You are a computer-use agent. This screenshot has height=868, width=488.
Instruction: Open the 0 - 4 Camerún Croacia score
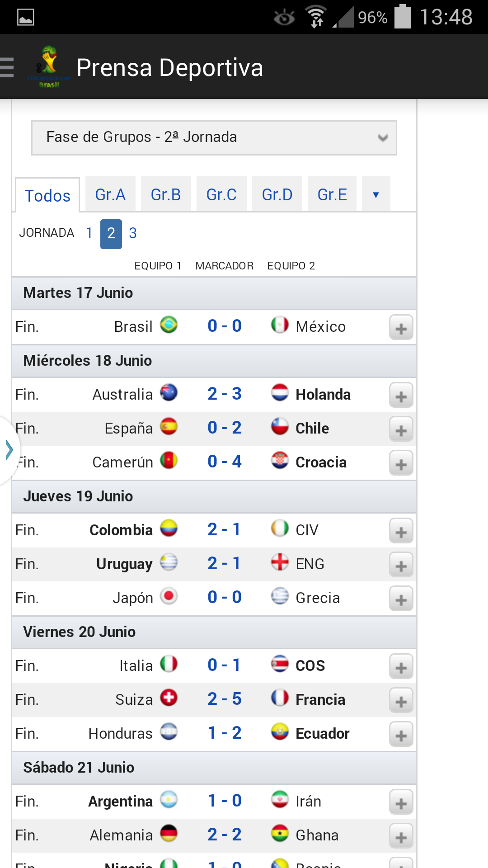[x=225, y=462]
